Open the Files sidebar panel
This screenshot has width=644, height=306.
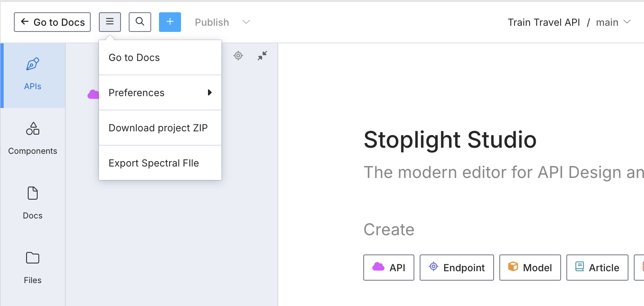click(33, 268)
